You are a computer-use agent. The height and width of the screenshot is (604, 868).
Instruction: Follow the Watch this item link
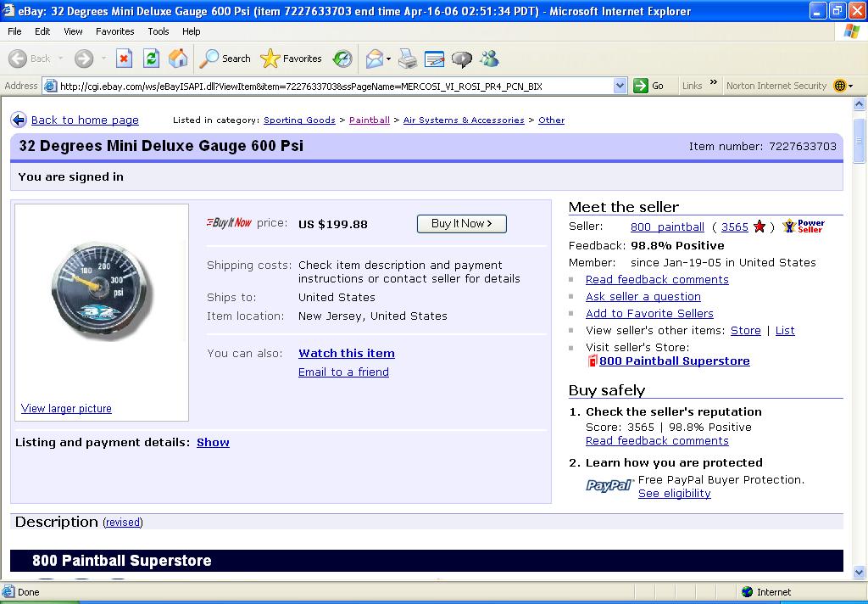[x=347, y=353]
